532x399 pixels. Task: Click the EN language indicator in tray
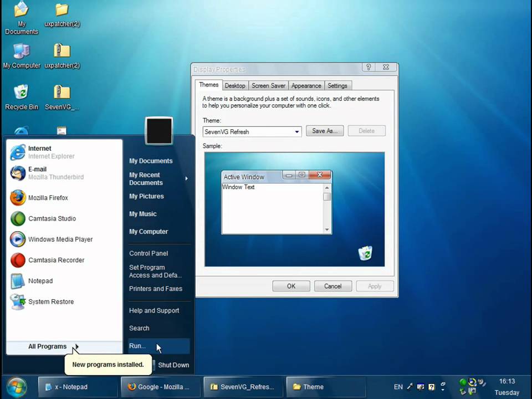coord(398,387)
